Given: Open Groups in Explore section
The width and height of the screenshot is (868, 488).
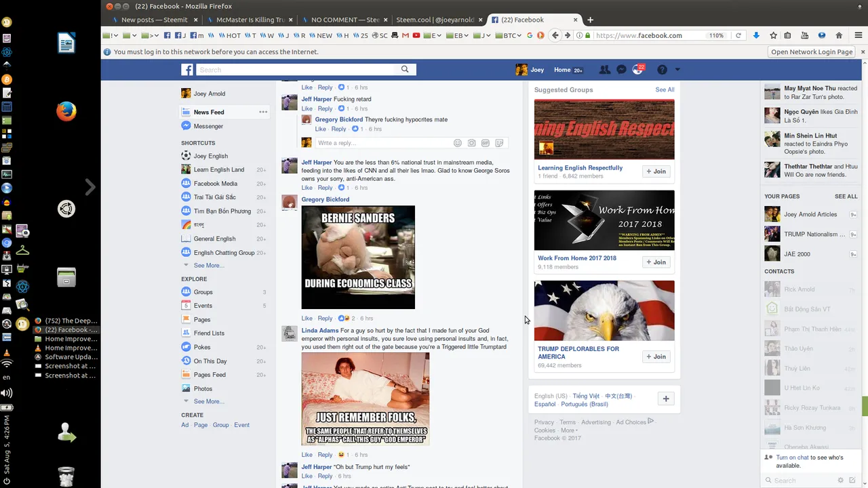Looking at the screenshot, I should pos(203,292).
